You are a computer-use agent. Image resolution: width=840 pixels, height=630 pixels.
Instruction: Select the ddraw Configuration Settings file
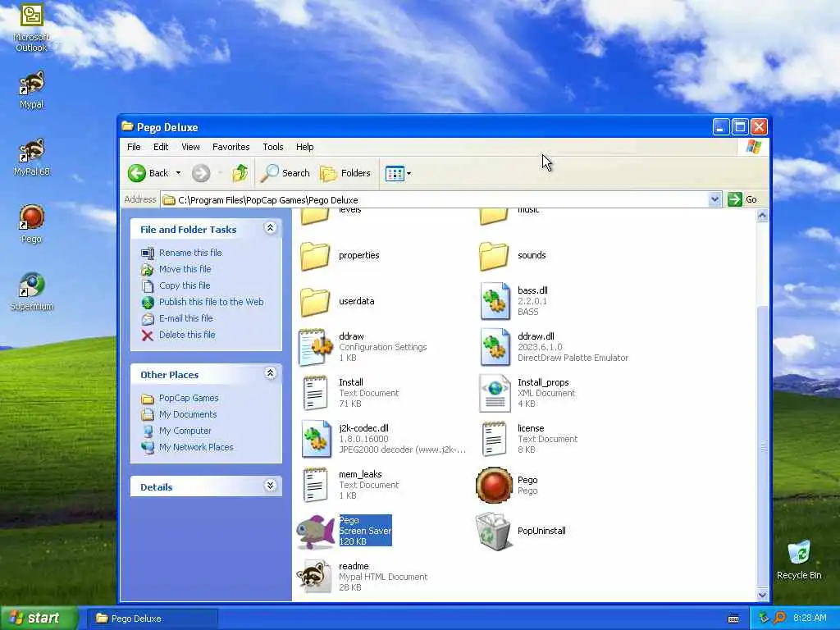click(363, 347)
